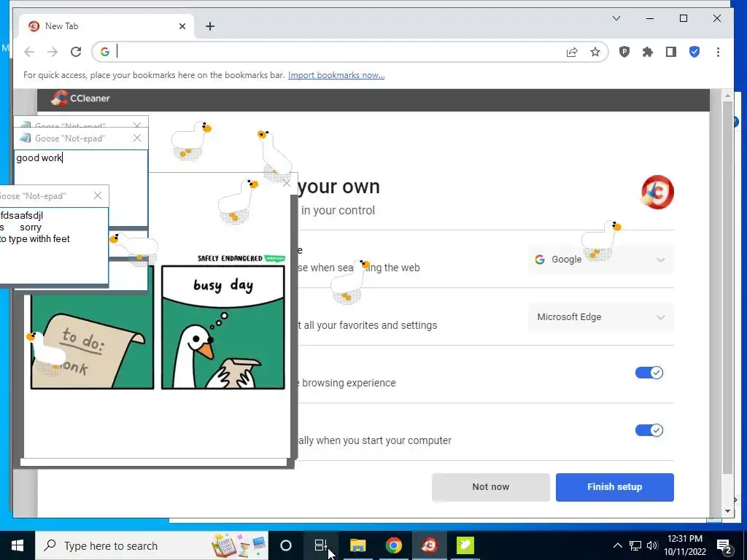
Task: Open Task View on the taskbar
Action: [x=321, y=545]
